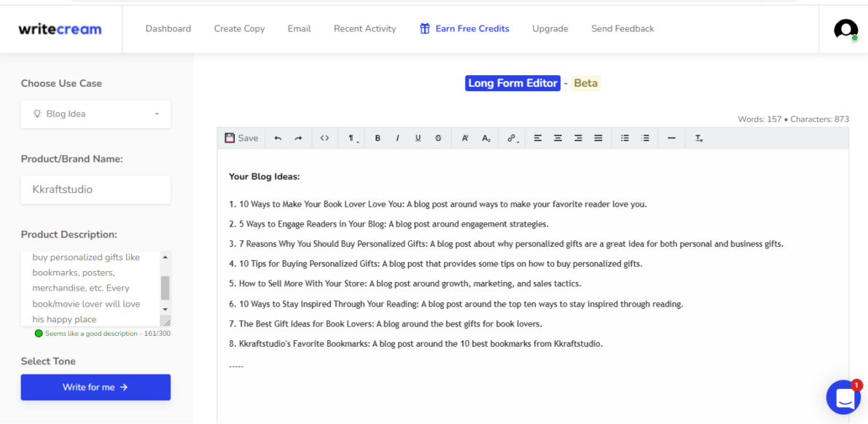
Task: Open the Upgrade page
Action: coord(550,29)
